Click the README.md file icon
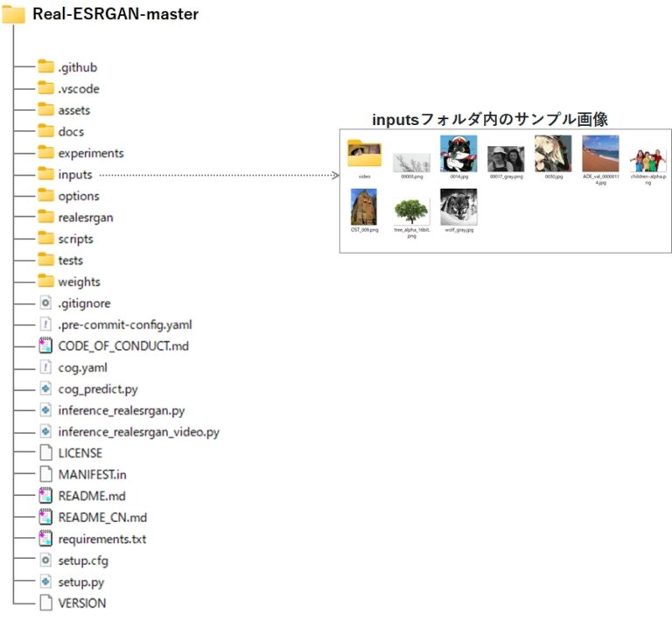The width and height of the screenshot is (672, 627). click(x=46, y=496)
